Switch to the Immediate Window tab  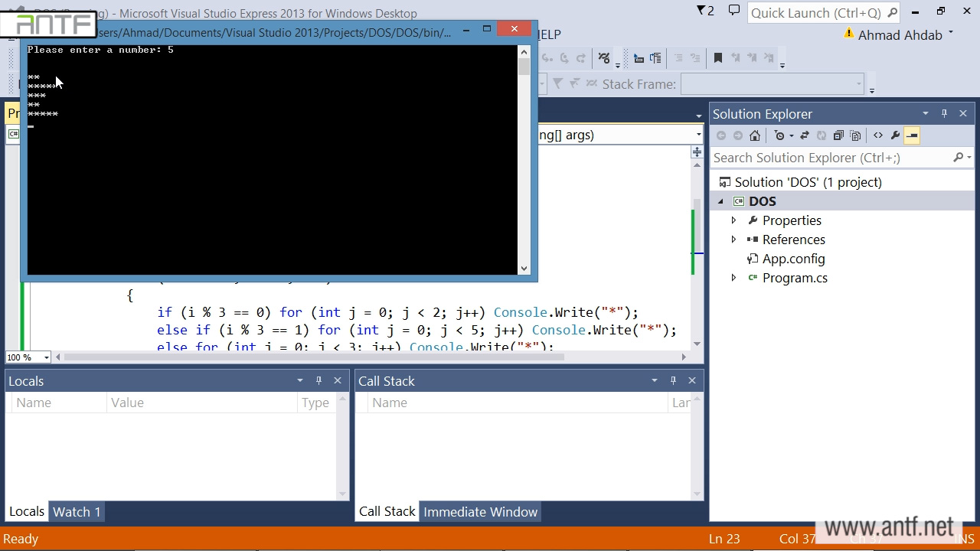pyautogui.click(x=480, y=512)
